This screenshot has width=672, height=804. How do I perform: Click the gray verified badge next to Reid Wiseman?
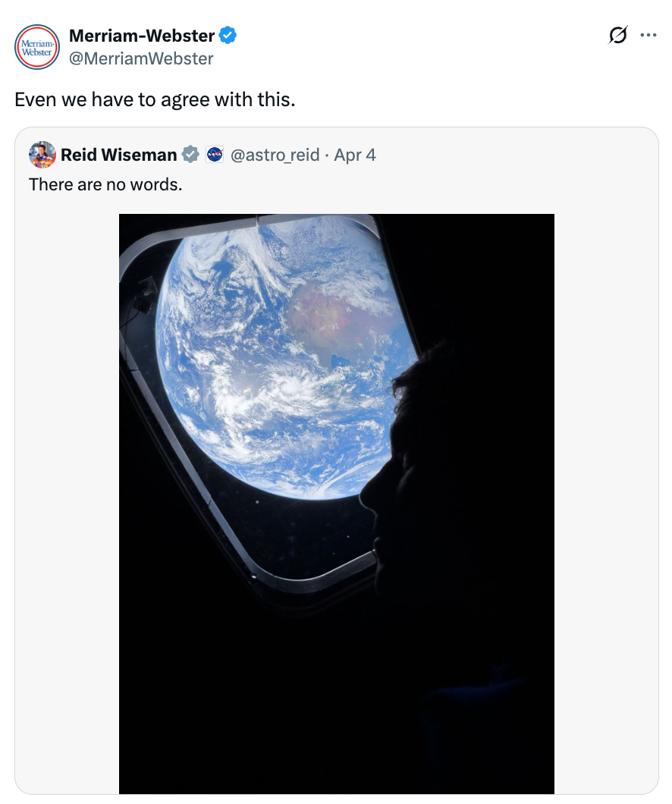point(191,155)
